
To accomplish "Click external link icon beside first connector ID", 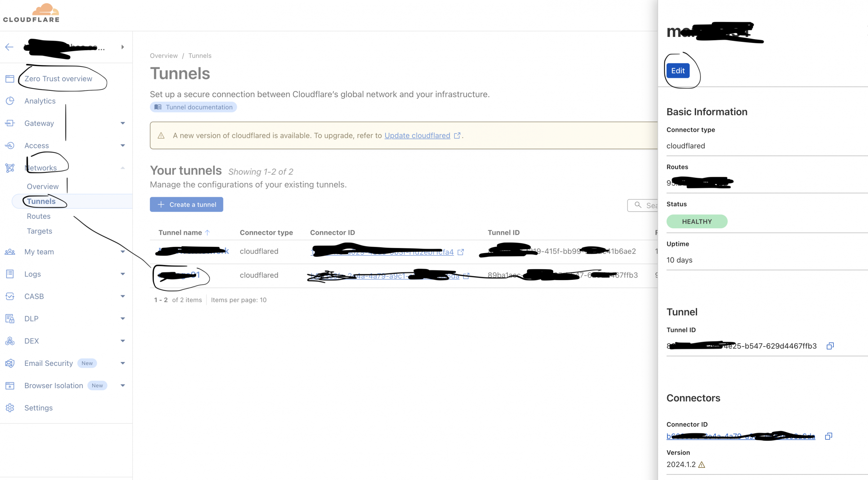I will (461, 252).
